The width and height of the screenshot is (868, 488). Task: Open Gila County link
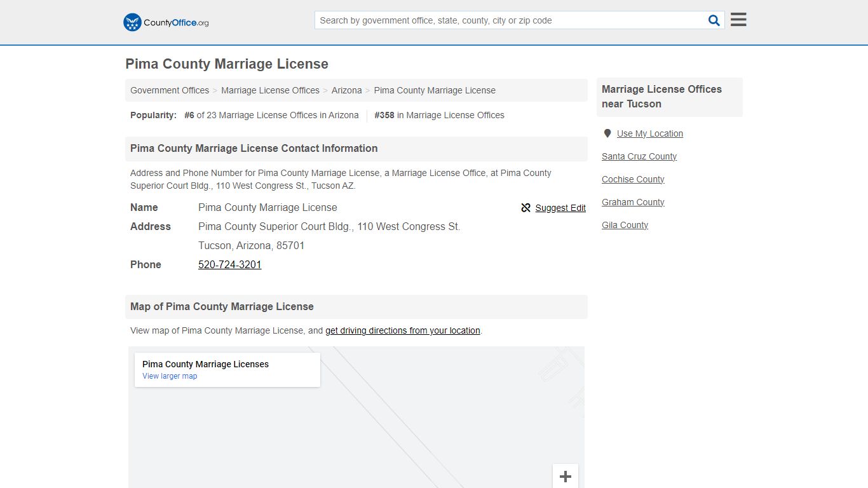[x=625, y=225]
